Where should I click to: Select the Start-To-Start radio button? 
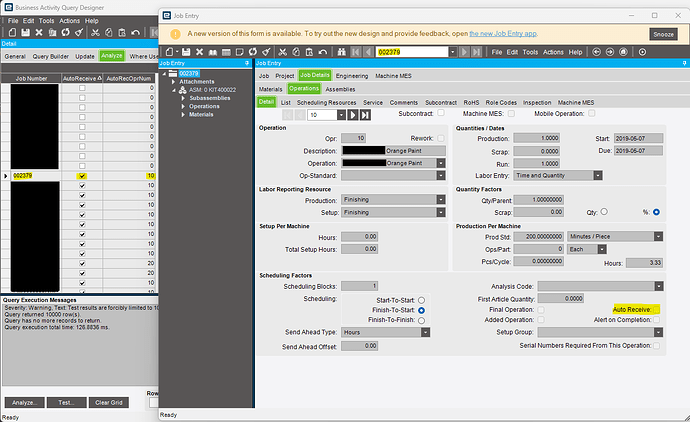click(x=421, y=300)
